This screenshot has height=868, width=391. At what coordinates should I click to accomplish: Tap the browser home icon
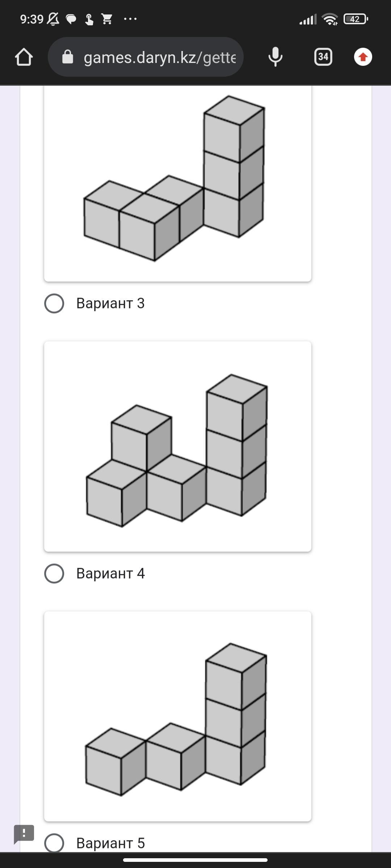tap(24, 57)
